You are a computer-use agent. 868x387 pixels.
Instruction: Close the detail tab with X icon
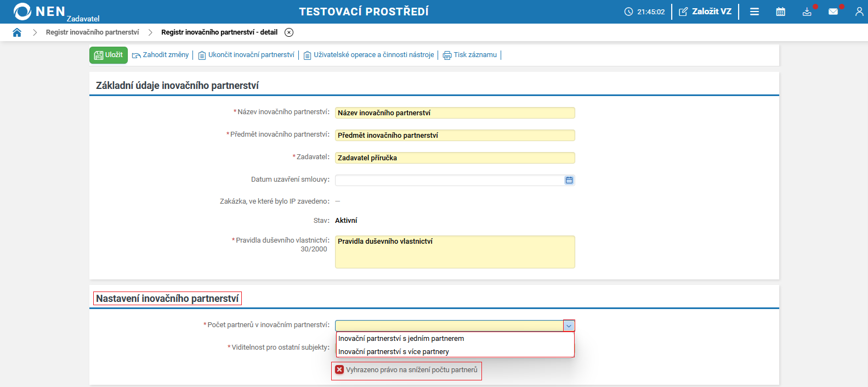coord(289,32)
